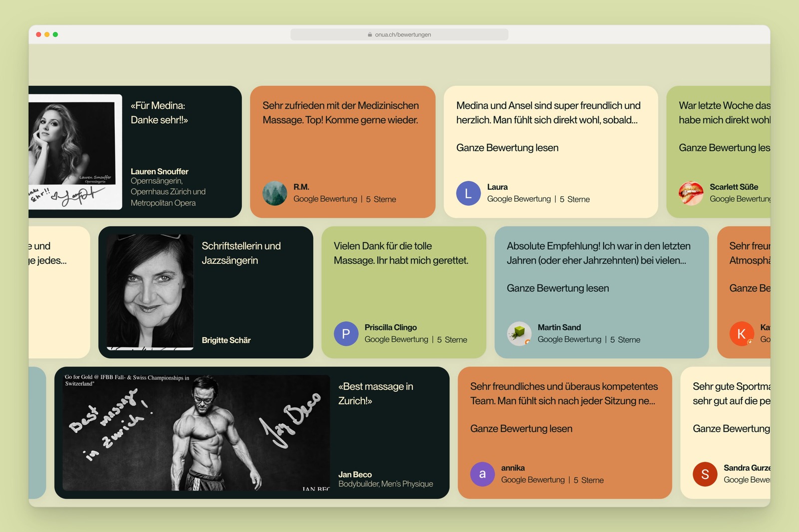This screenshot has width=799, height=532.
Task: Click 'Bodybuilder, Men's Physique' text
Action: pos(386,484)
